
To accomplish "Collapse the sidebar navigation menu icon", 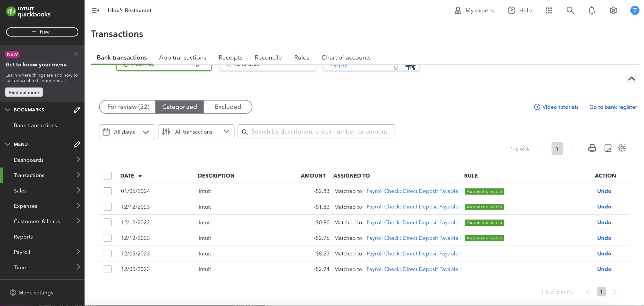I will click(95, 11).
